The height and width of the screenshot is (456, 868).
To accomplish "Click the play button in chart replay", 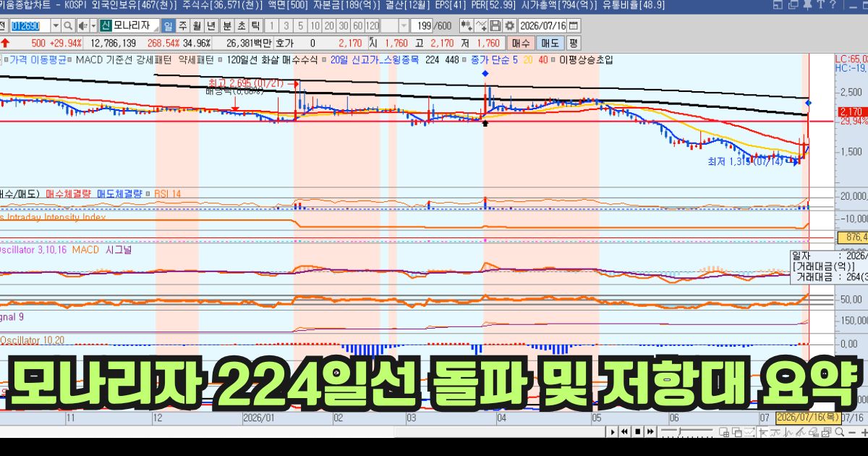I will pyautogui.click(x=613, y=432).
